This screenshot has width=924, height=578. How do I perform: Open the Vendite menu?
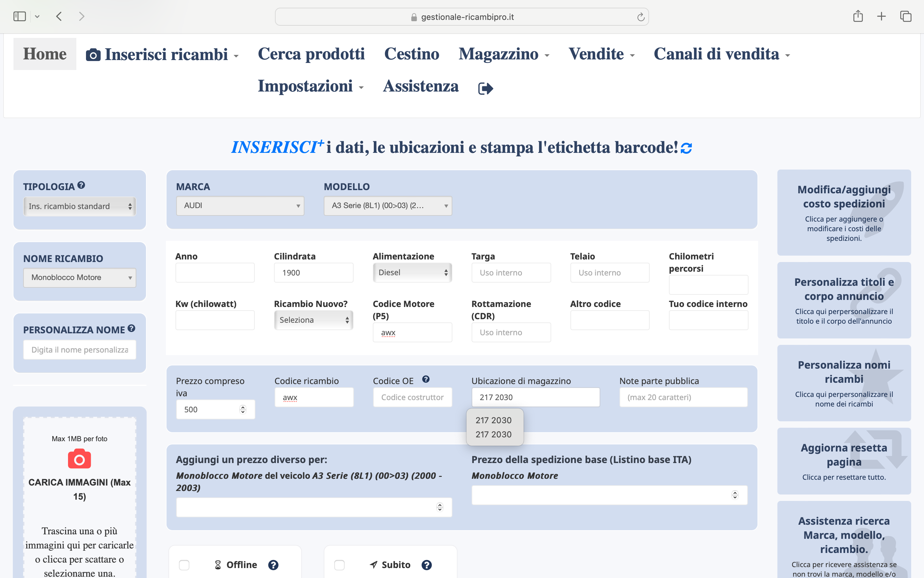click(601, 54)
